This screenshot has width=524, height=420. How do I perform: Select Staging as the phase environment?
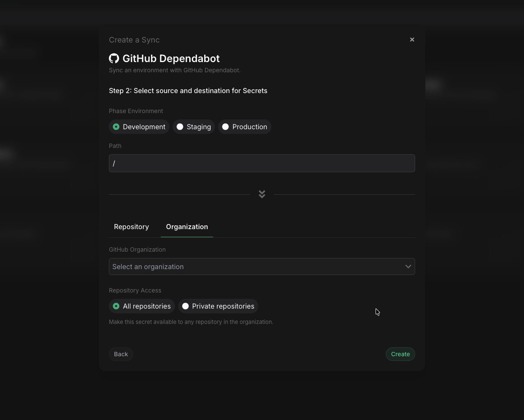194,127
